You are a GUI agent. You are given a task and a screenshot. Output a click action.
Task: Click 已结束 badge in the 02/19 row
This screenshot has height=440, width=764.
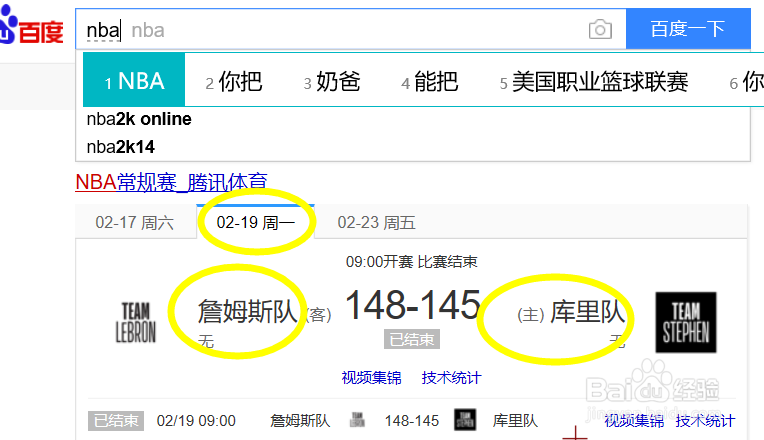pos(116,421)
